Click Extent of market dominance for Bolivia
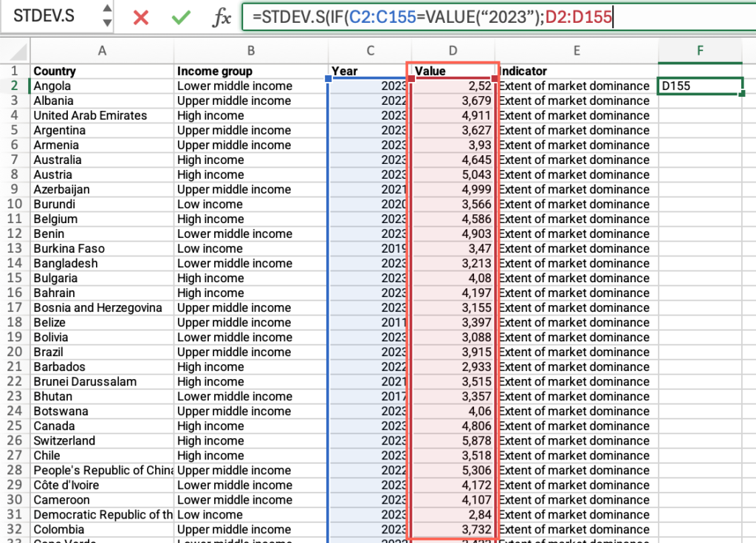Viewport: 756px width, 543px height. coord(577,338)
